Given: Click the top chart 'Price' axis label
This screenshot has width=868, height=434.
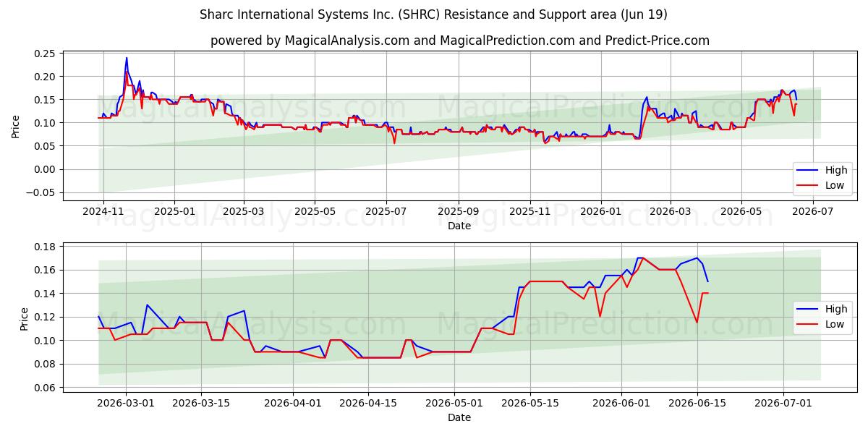Looking at the screenshot, I should click(x=16, y=126).
